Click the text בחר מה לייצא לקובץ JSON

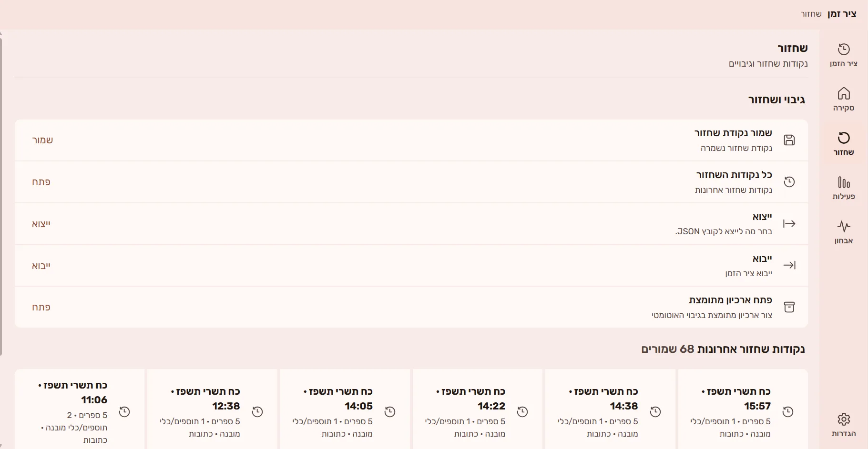point(724,231)
